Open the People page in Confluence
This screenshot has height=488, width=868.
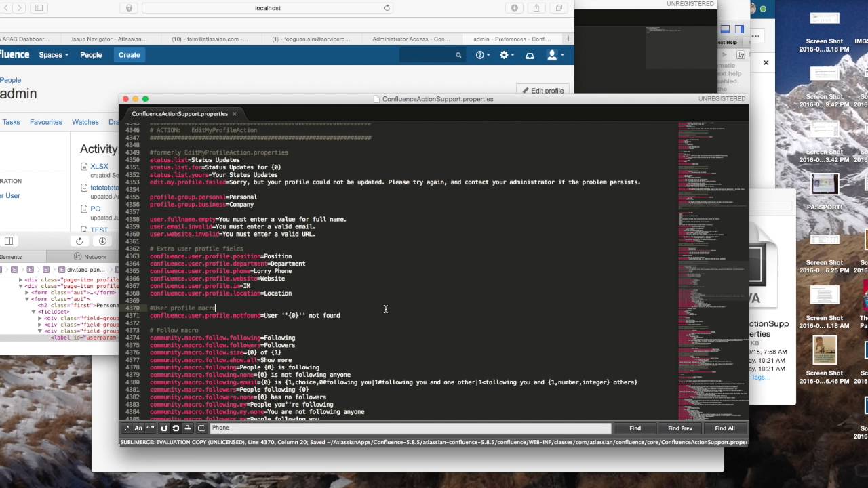pyautogui.click(x=91, y=55)
